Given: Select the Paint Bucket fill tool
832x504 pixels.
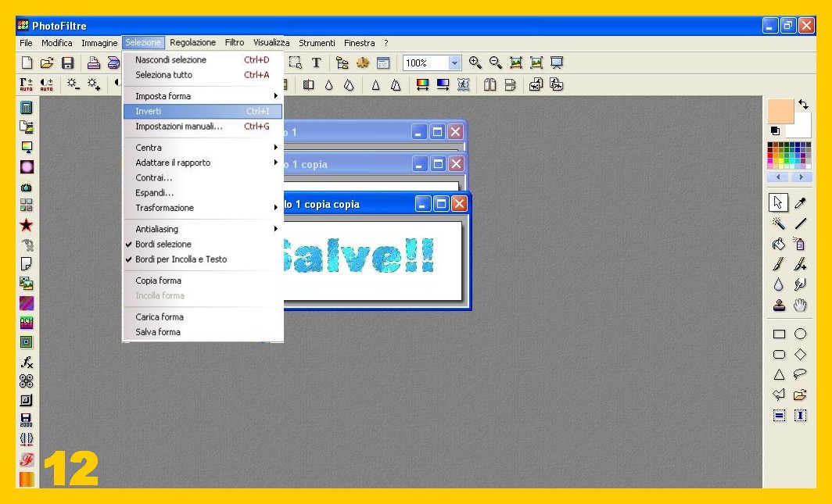Looking at the screenshot, I should click(779, 244).
